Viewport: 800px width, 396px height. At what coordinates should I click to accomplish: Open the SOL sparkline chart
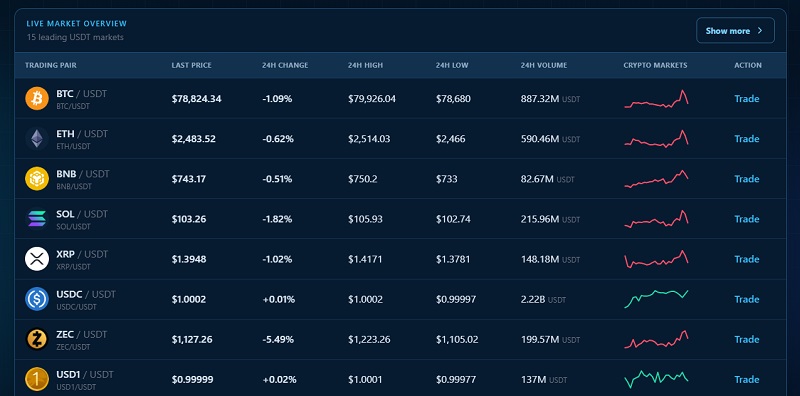[656, 219]
